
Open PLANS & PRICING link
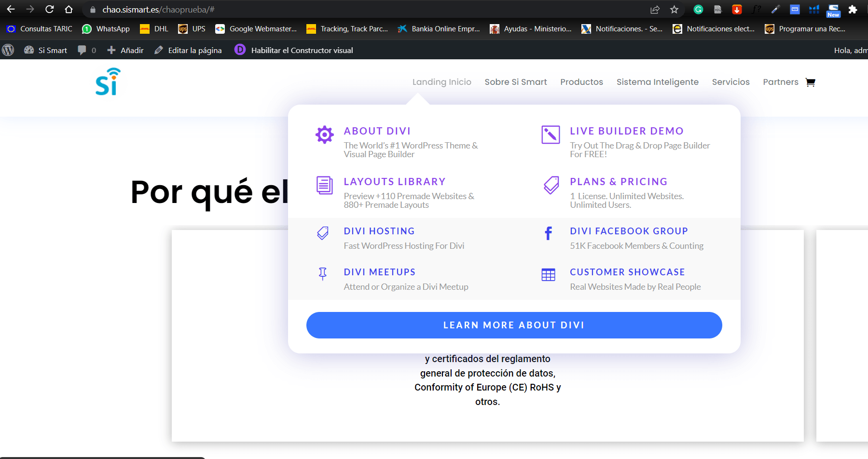pyautogui.click(x=619, y=182)
